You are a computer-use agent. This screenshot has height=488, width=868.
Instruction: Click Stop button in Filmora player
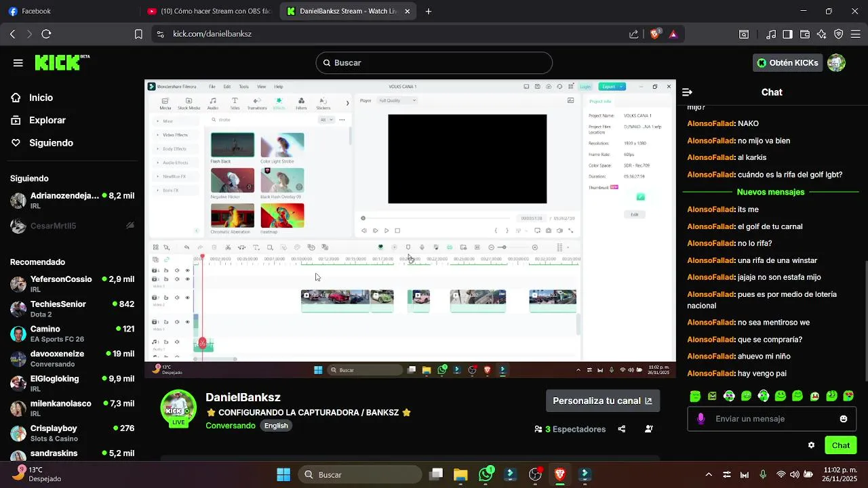[x=397, y=230]
